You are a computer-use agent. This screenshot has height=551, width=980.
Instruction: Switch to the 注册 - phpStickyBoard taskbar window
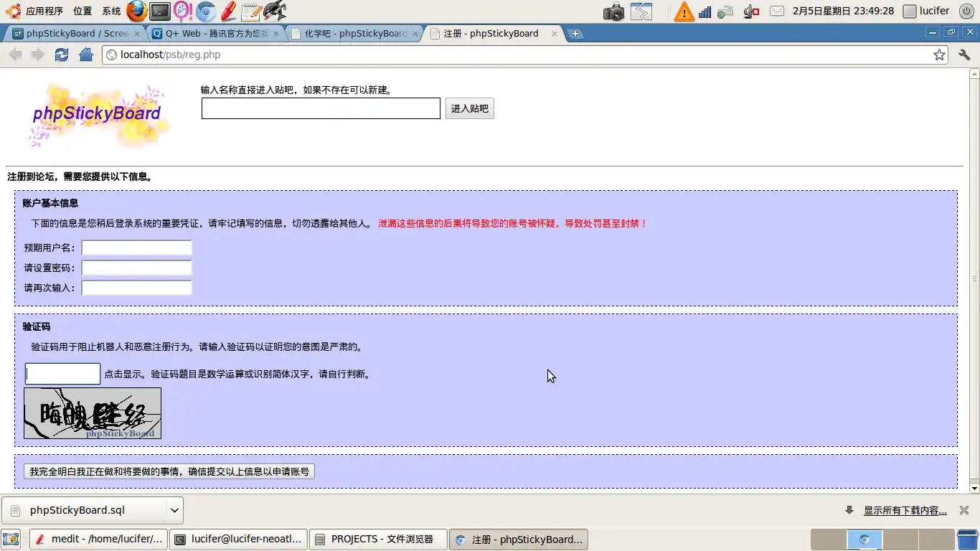coord(519,540)
